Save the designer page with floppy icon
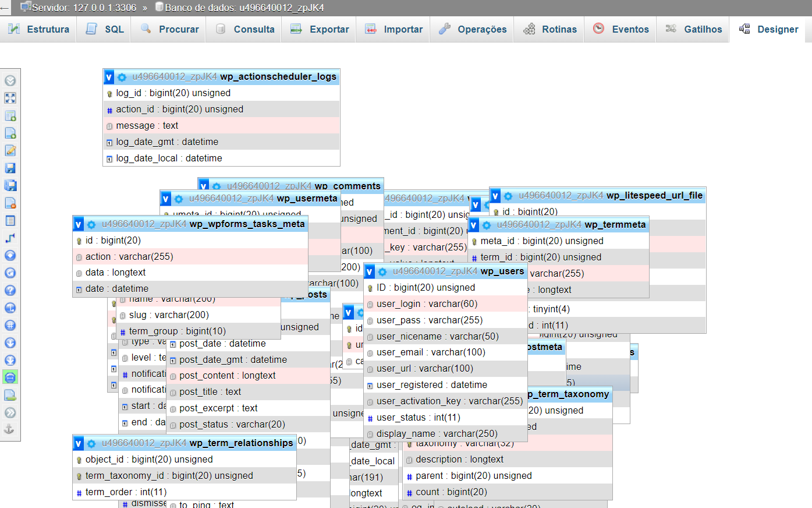 (x=10, y=168)
